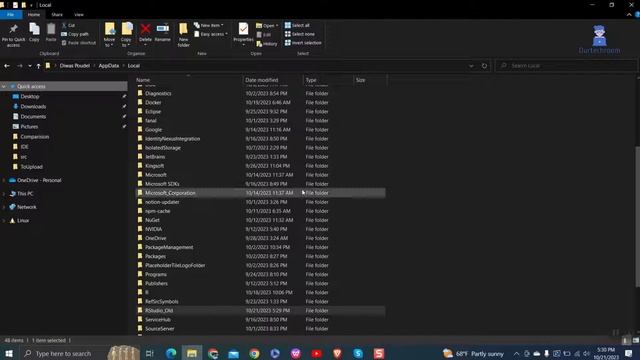Click Select all in the ribbon
The width and height of the screenshot is (640, 360).
coord(297,25)
